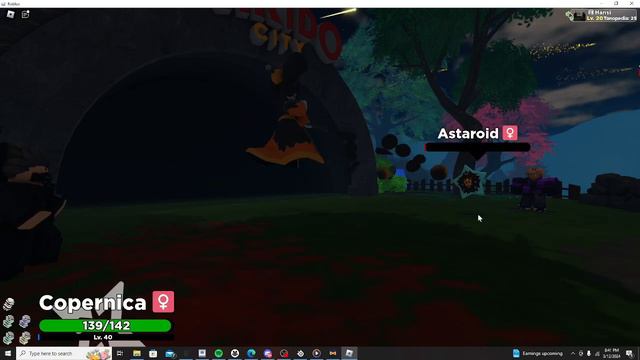Click the Astaroid enemy health bar
The width and height of the screenshot is (640, 360).
(x=478, y=147)
